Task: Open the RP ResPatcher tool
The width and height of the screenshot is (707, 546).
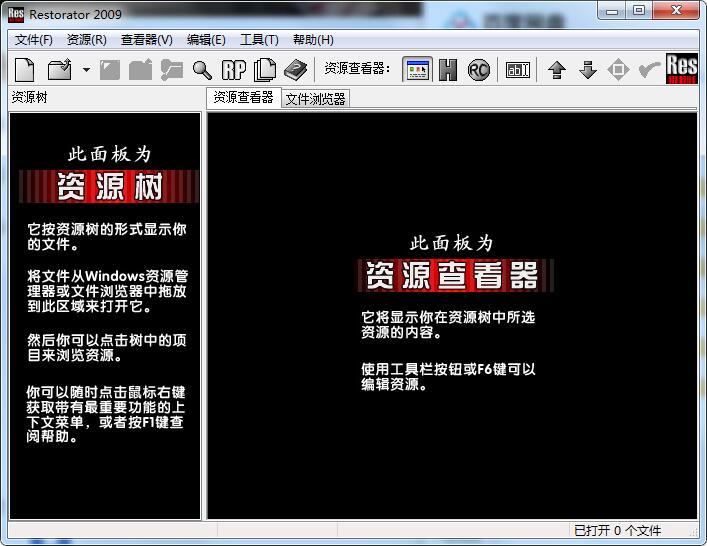Action: (234, 70)
